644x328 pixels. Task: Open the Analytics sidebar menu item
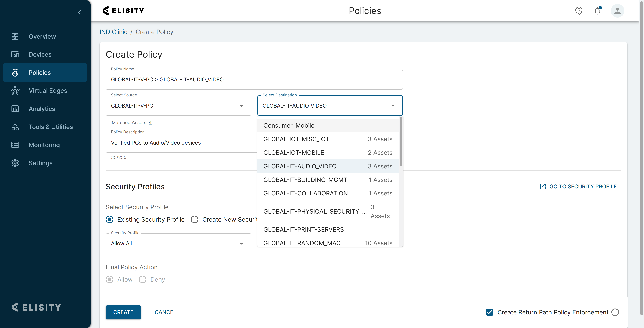[x=42, y=109]
